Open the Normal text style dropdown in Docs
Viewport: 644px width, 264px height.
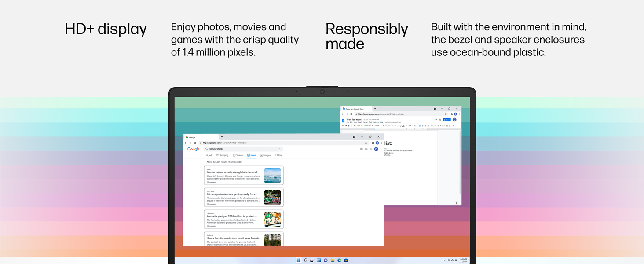click(369, 125)
